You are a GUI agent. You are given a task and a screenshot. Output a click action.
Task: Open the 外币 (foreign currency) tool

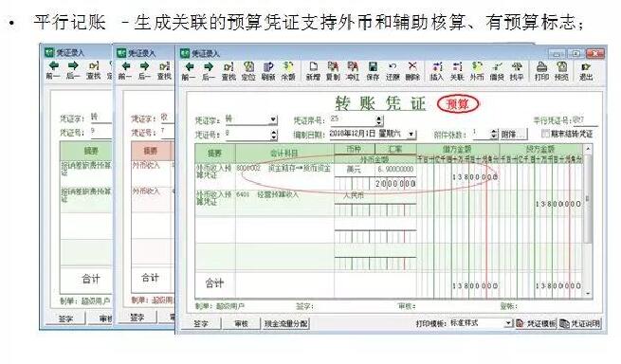(x=477, y=71)
